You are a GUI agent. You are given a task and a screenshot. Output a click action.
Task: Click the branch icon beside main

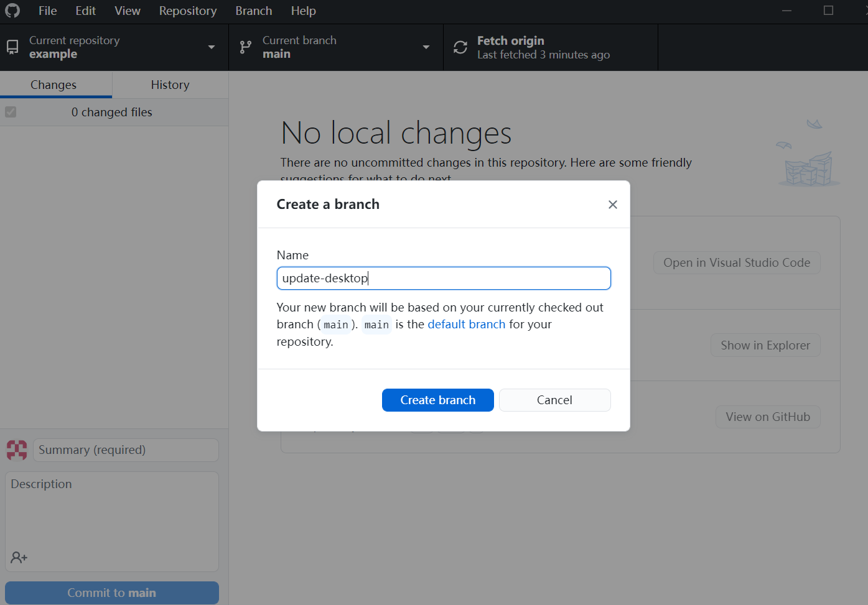246,47
